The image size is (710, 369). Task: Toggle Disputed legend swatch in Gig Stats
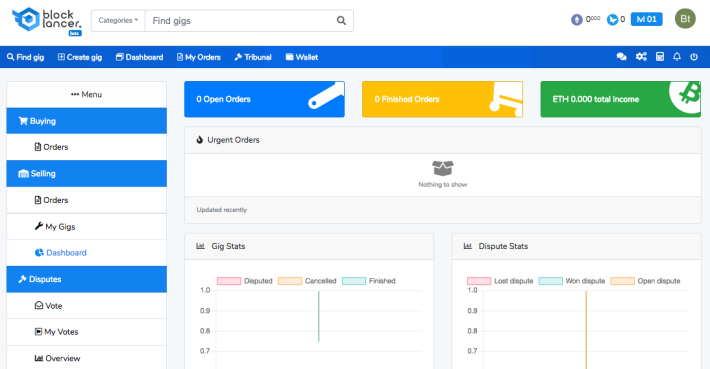[229, 281]
